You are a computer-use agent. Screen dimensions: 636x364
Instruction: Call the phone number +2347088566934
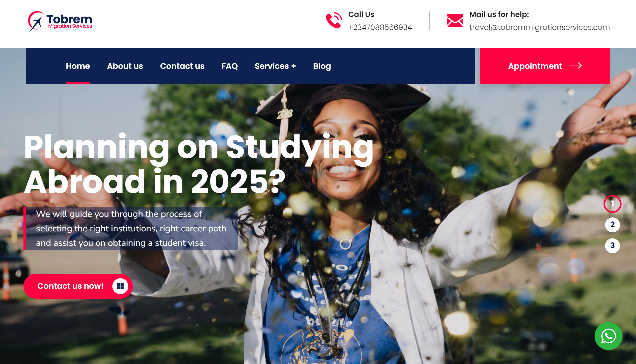pos(380,27)
